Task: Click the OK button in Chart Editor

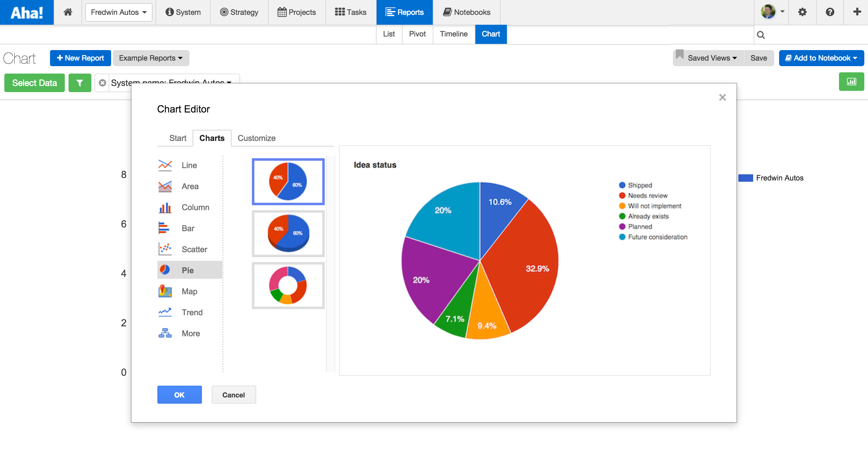Action: pos(179,395)
